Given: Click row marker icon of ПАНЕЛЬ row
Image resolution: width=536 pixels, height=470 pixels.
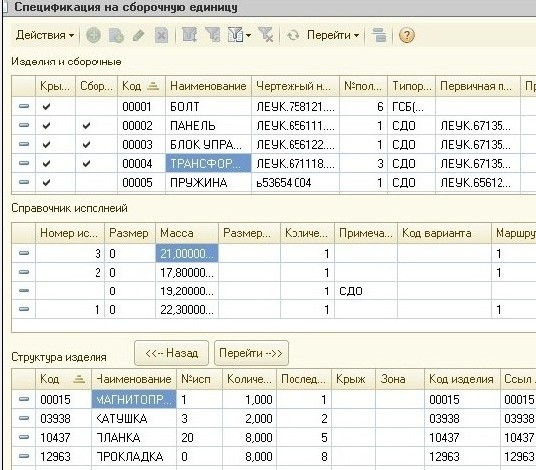Looking at the screenshot, I should point(24,125).
